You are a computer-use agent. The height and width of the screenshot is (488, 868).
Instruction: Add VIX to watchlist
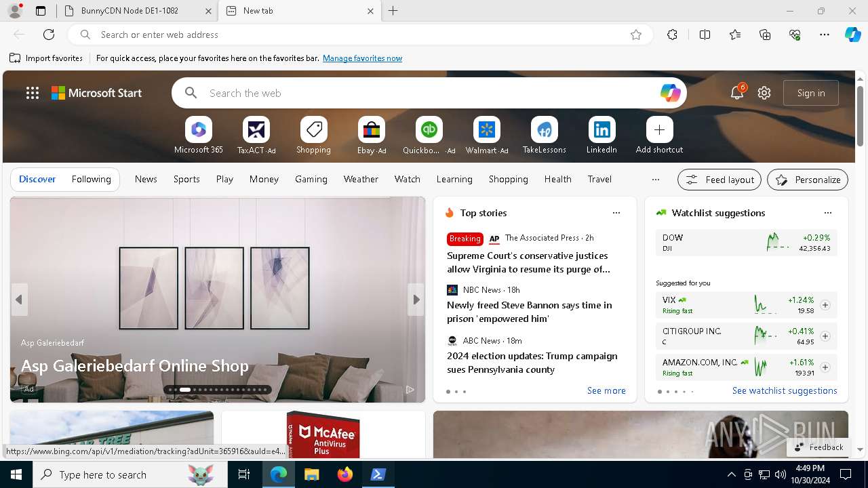(825, 305)
